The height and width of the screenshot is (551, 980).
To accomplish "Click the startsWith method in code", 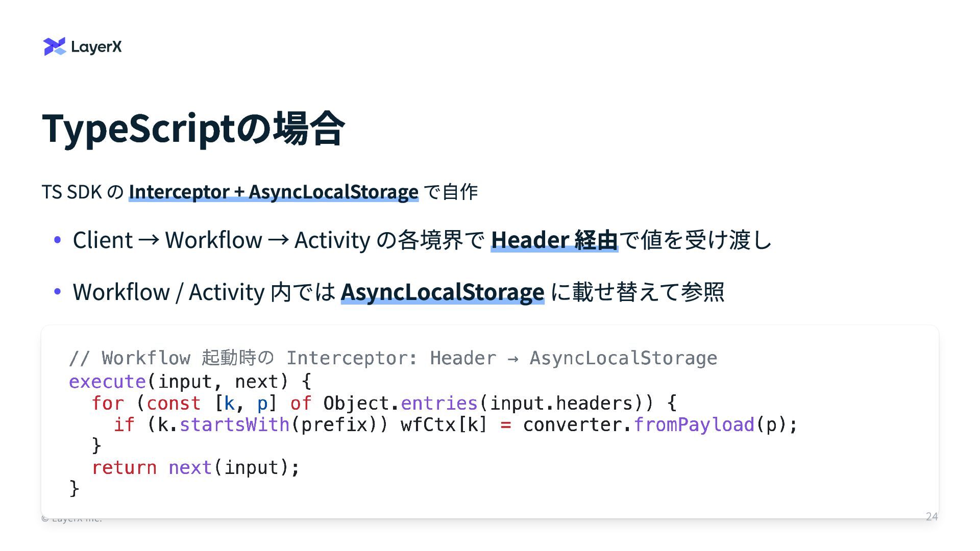I will (x=234, y=424).
